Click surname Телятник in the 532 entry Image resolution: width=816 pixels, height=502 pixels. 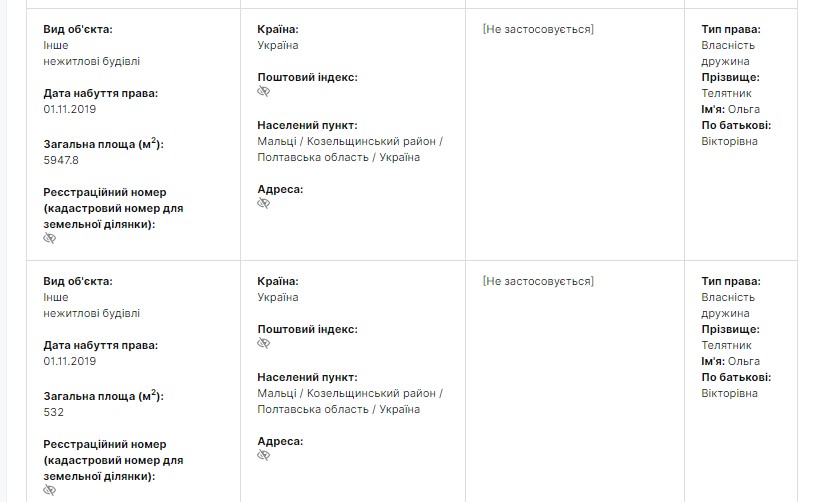726,345
